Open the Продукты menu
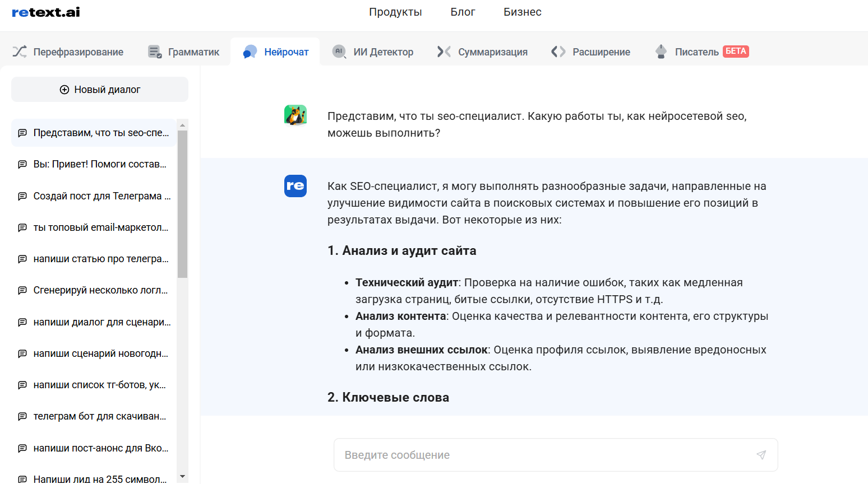 click(395, 12)
